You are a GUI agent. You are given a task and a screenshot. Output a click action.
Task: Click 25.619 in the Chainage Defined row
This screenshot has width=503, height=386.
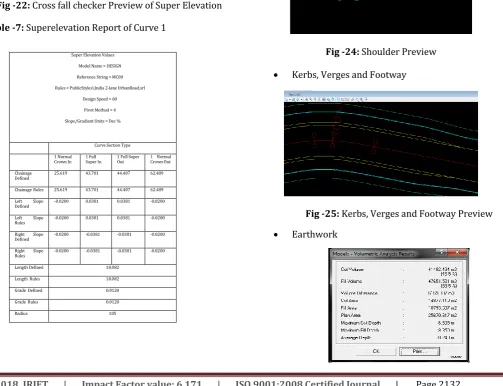61,173
